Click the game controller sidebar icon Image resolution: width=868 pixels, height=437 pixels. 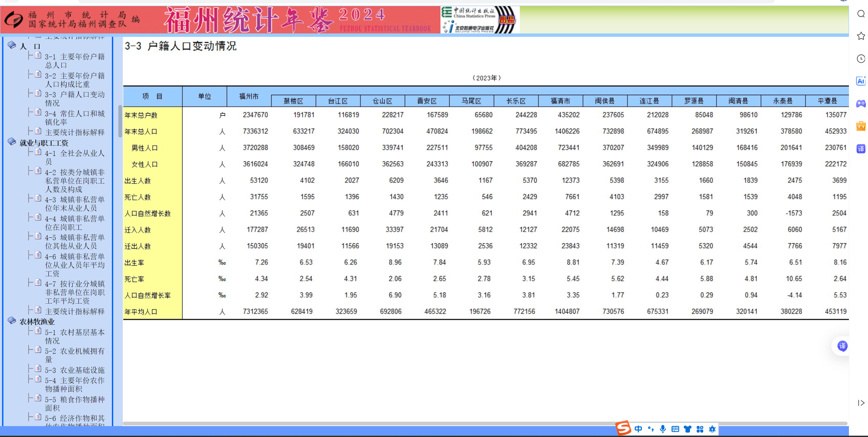tap(861, 103)
